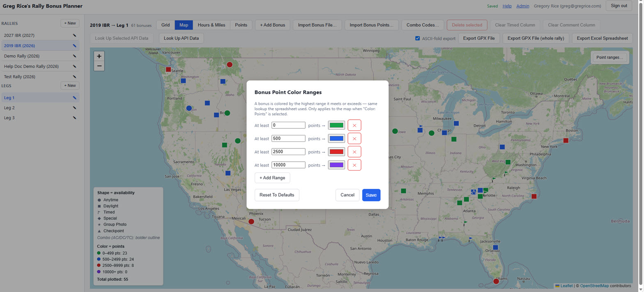Open the Admin link
This screenshot has height=292, width=644.
[522, 6]
